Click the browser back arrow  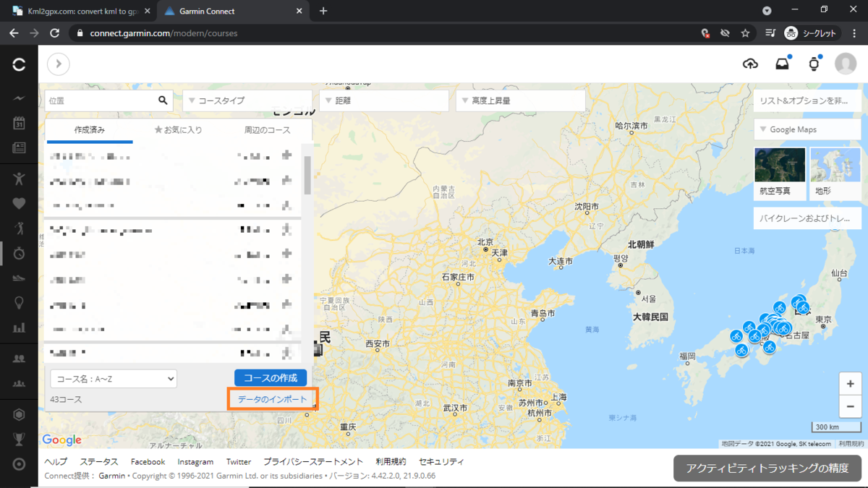14,33
